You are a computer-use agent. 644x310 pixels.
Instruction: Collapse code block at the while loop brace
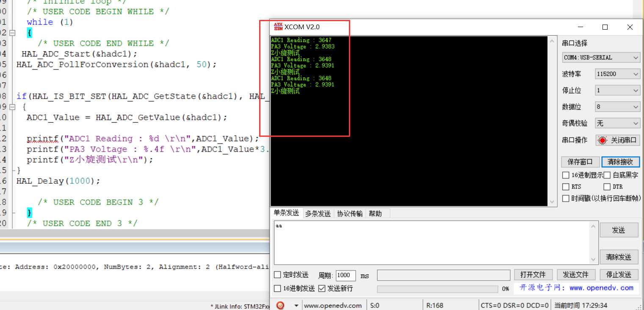[x=12, y=33]
